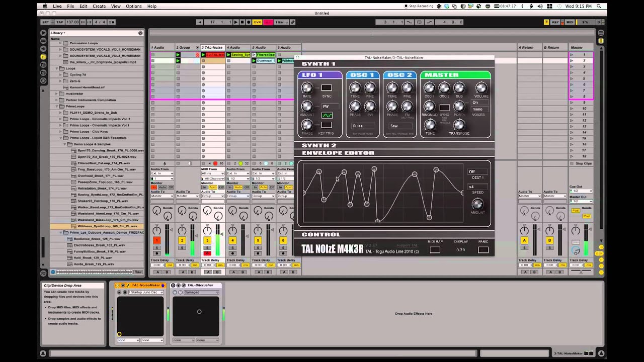Solo track 3 TAL-Noise
Viewport: 644px width, 362px height.
coord(207,248)
